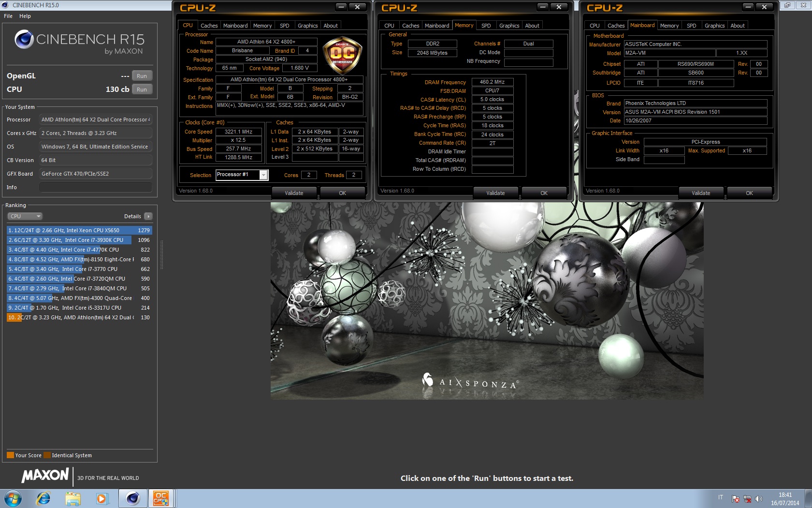812x508 pixels.
Task: Click the Cinebench R15 logo sphere
Action: point(24,39)
